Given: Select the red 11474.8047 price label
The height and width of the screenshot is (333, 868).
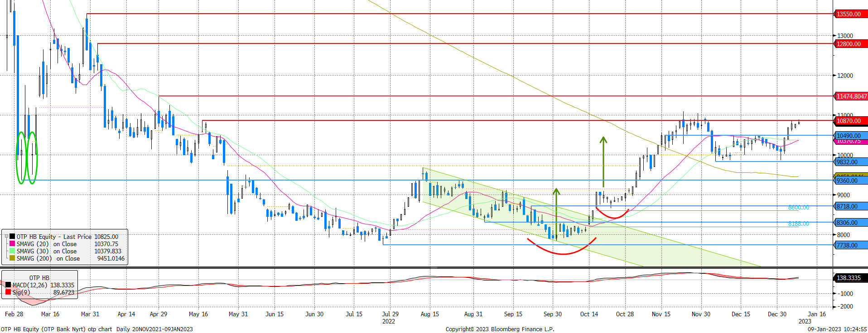Looking at the screenshot, I should tap(851, 96).
